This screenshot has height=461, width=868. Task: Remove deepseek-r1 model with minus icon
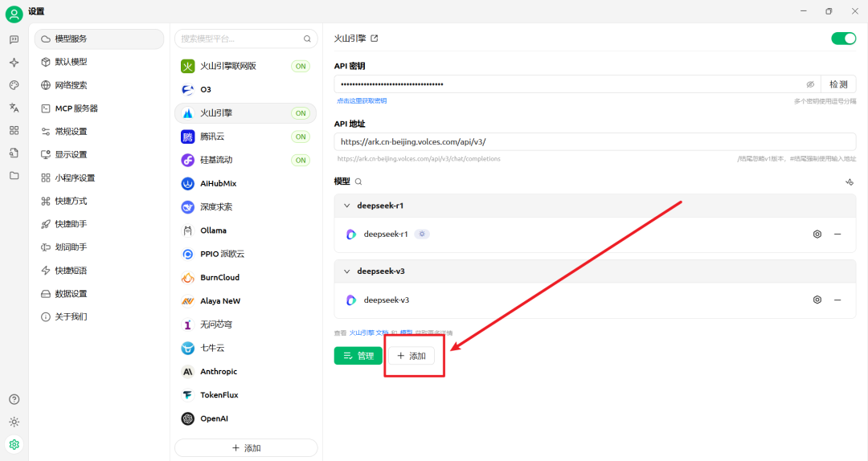coord(837,234)
